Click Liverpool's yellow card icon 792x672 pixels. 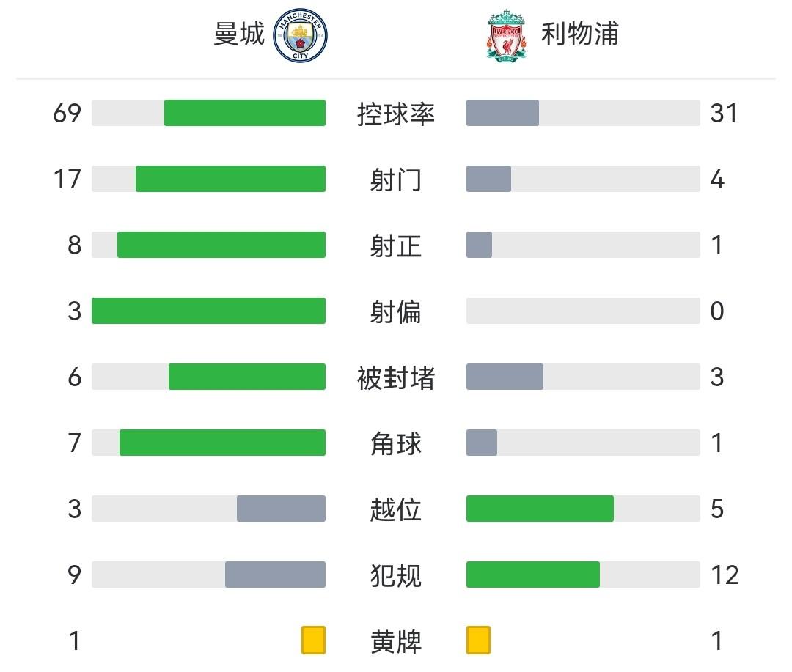click(x=478, y=640)
